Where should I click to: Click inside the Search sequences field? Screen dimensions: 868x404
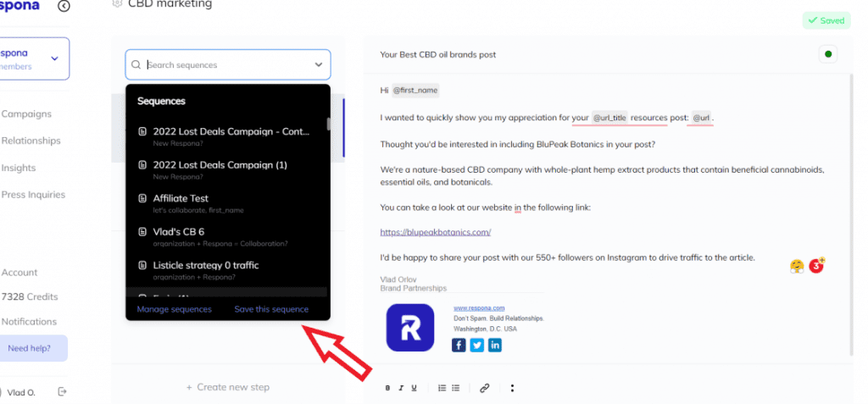click(227, 64)
